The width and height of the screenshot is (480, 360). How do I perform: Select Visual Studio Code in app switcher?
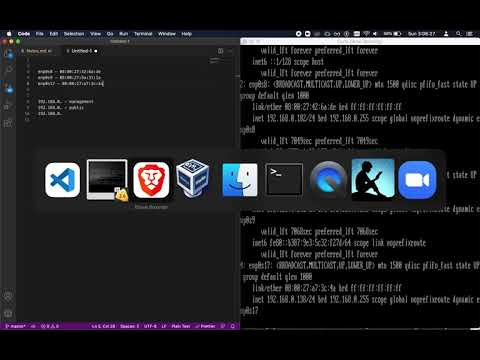click(62, 180)
